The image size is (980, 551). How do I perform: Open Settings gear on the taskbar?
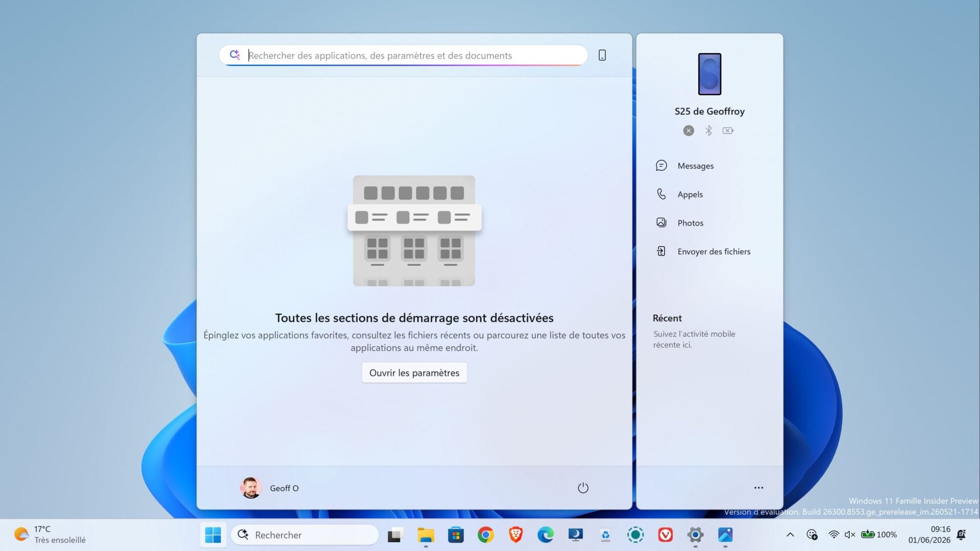pos(695,535)
